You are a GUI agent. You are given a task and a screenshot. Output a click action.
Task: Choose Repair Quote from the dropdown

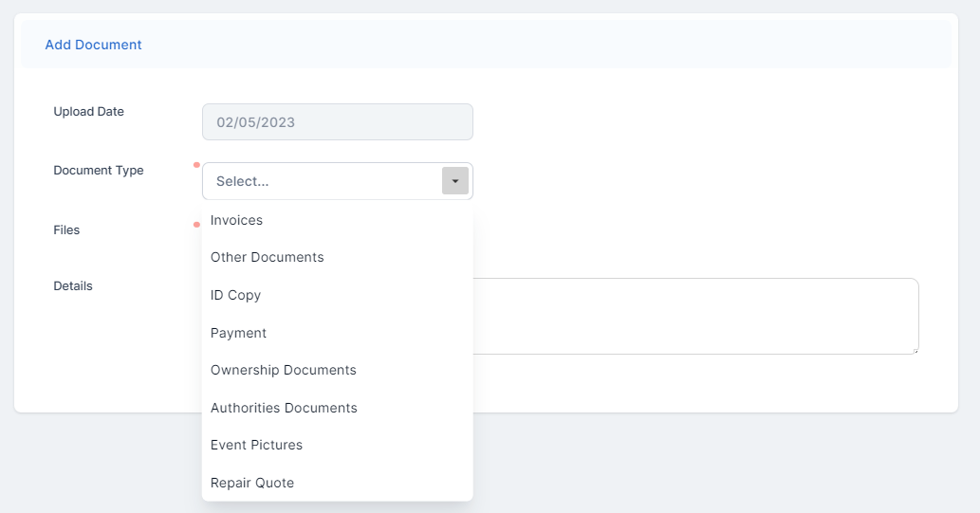(x=252, y=483)
